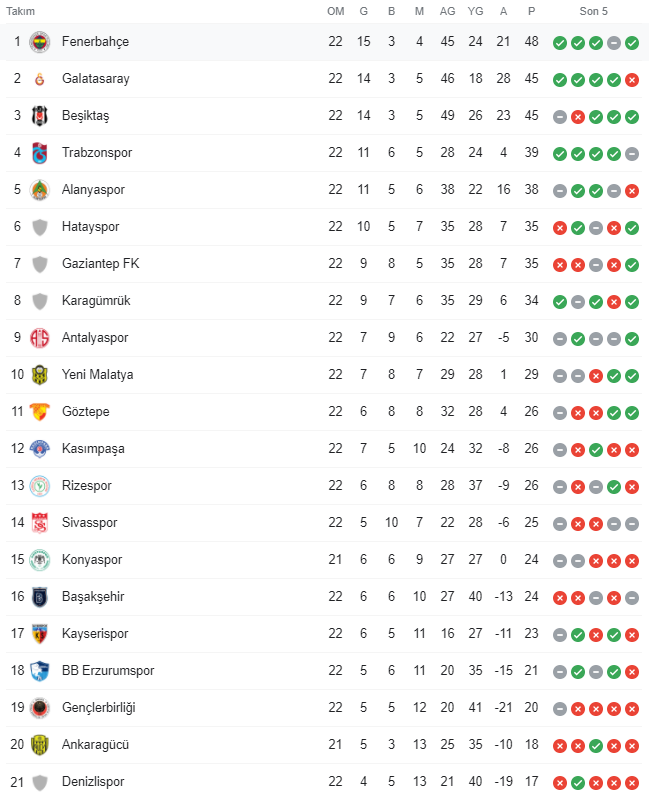Click the Fenerbahçe club crest
The width and height of the screenshot is (649, 801).
39,42
